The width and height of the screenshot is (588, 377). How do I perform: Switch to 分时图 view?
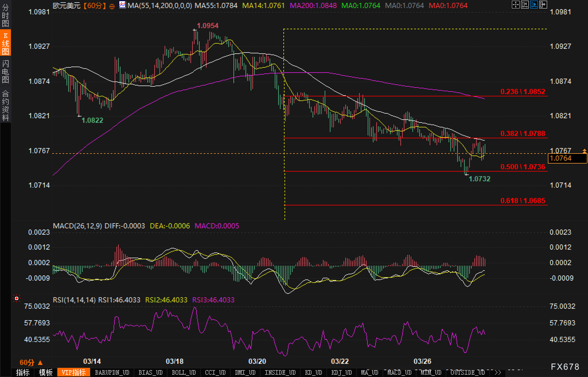coord(5,15)
